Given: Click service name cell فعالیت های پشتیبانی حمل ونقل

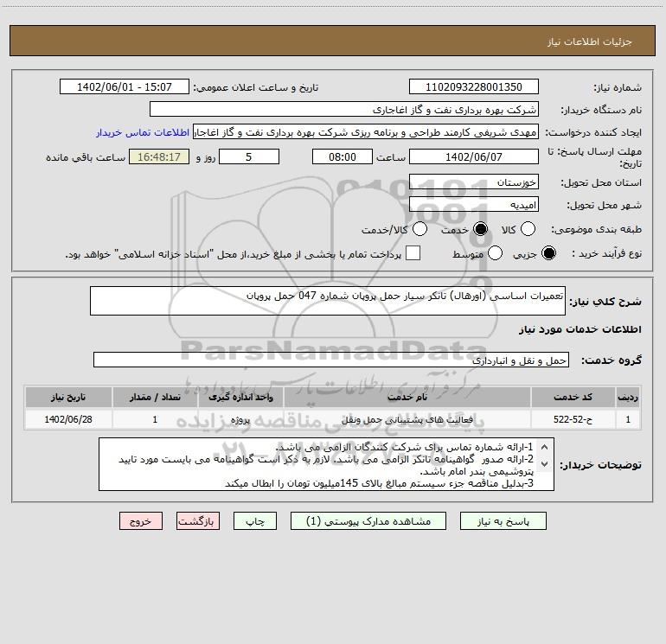Looking at the screenshot, I should (x=407, y=419).
